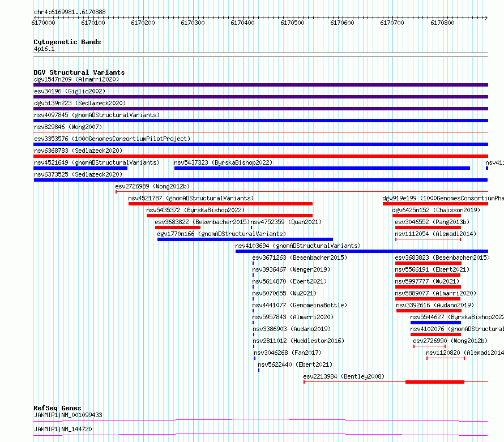Click the 6170700 ruler position label
The image size is (504, 442).
[x=392, y=23]
